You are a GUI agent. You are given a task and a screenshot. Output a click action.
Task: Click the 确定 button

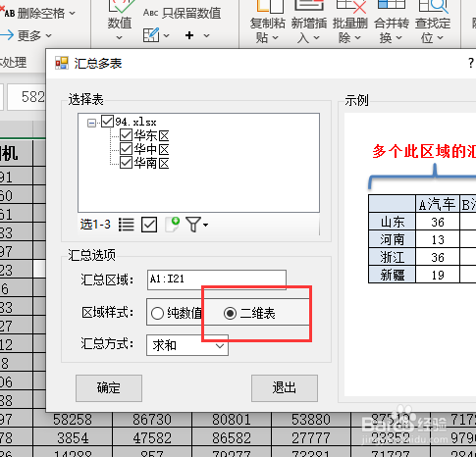pos(109,388)
